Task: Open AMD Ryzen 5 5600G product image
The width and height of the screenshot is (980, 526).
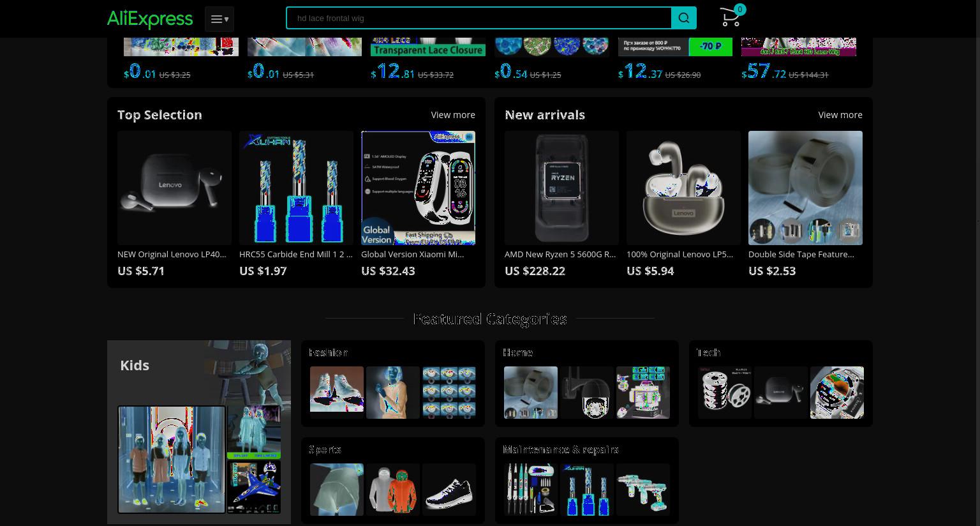Action: [561, 188]
